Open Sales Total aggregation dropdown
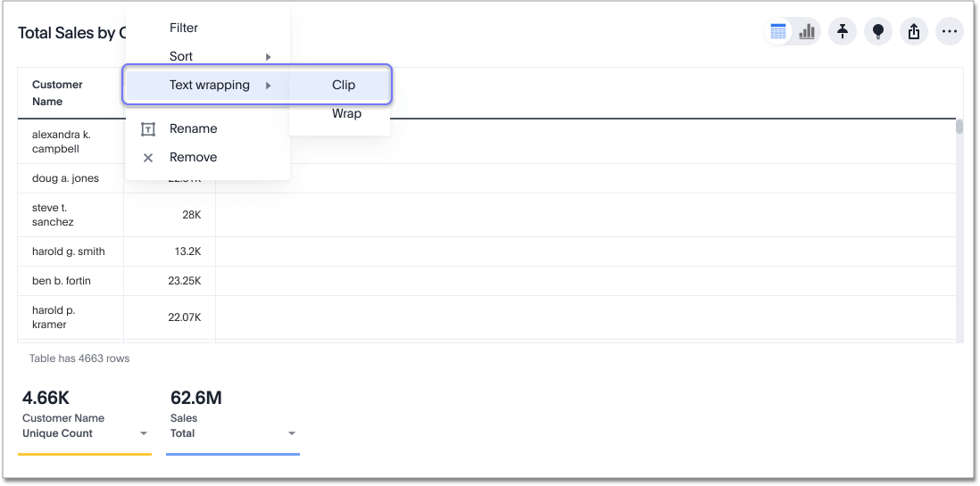980x486 pixels. point(292,433)
